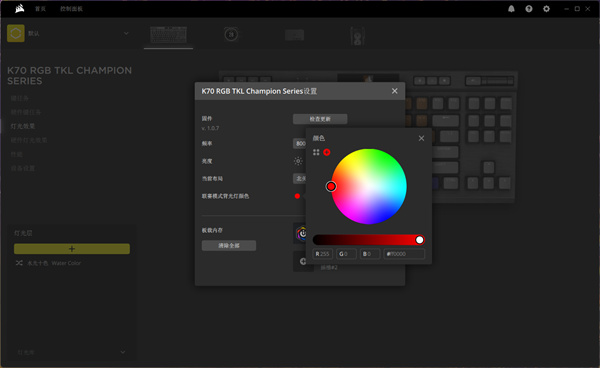Click the 检查更新 firmware button
Image resolution: width=600 pixels, height=368 pixels.
pos(320,119)
